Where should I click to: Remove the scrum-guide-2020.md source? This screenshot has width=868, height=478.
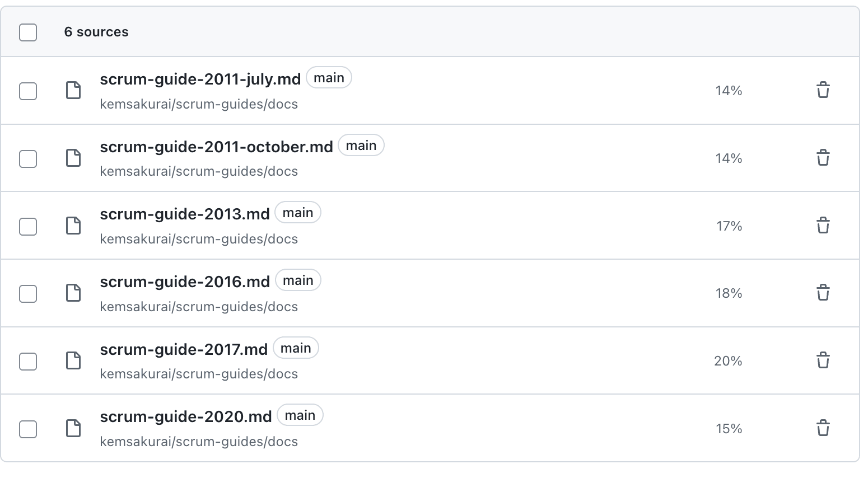click(x=823, y=428)
